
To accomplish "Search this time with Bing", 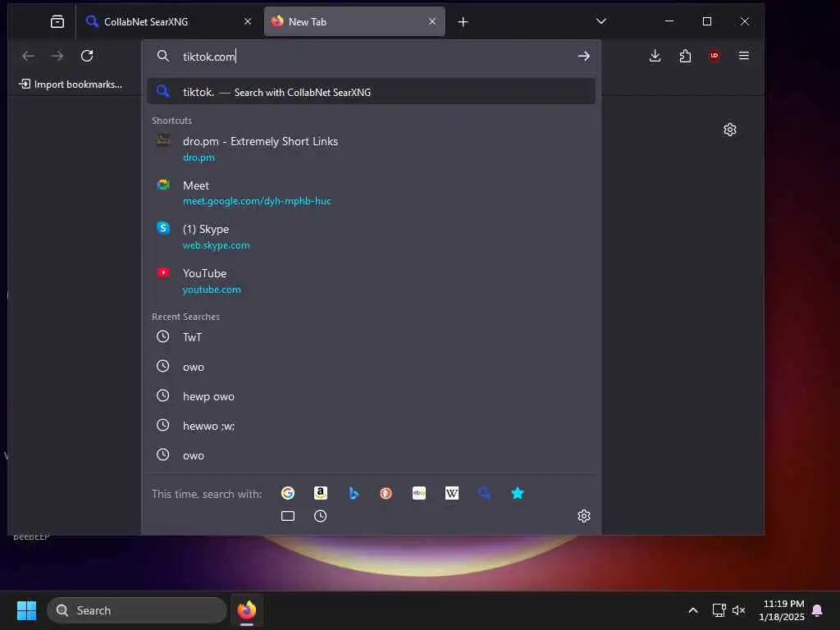I will click(354, 493).
